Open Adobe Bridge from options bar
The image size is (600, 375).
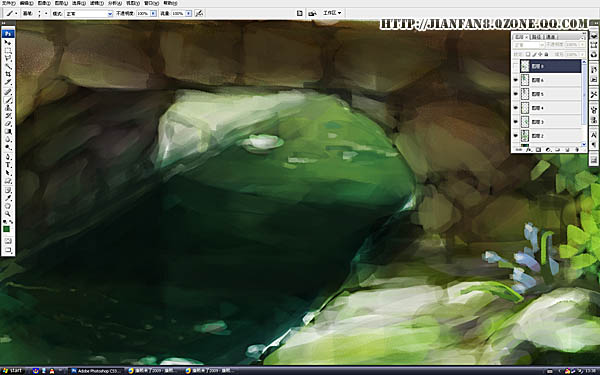312,13
